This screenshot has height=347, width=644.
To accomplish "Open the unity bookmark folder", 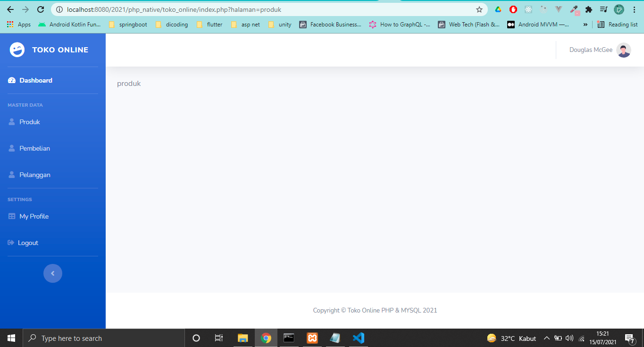I will coord(280,25).
